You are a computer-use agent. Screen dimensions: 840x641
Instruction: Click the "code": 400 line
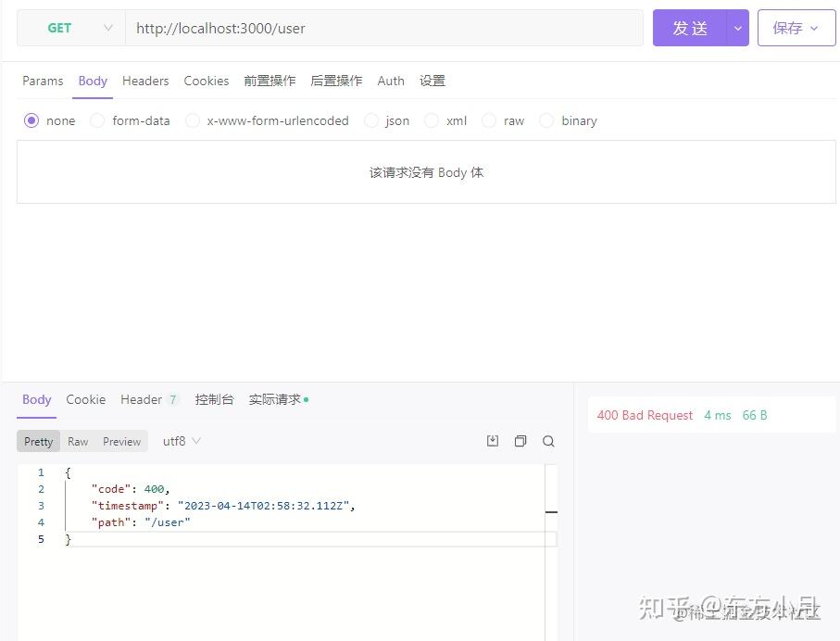(x=131, y=489)
